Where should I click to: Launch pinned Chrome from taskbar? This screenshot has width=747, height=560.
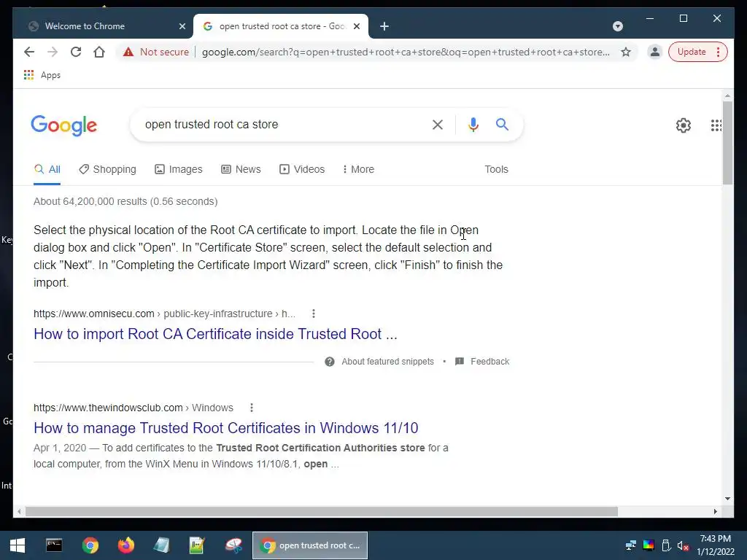pyautogui.click(x=90, y=545)
